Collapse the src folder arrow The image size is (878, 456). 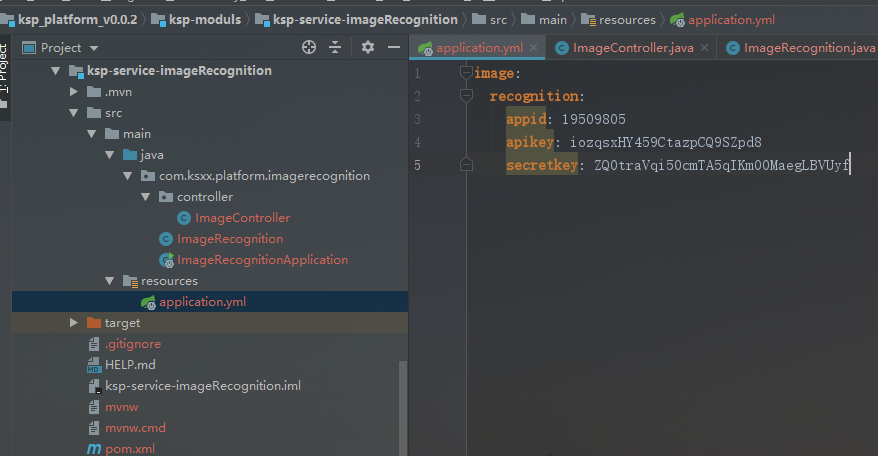tap(73, 113)
